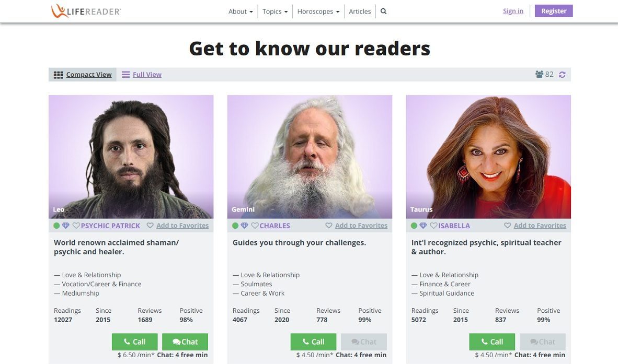Image resolution: width=618 pixels, height=364 pixels.
Task: Click the LifeReader logo
Action: point(86,11)
